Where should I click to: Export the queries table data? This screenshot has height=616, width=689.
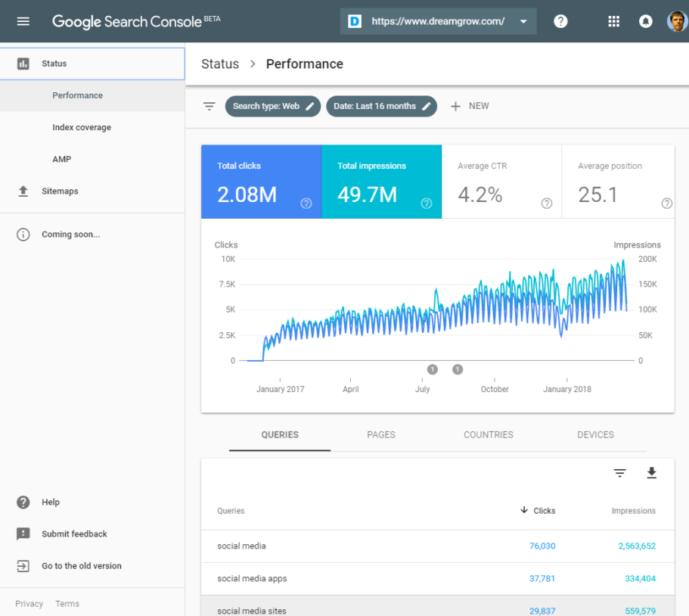tap(651, 472)
